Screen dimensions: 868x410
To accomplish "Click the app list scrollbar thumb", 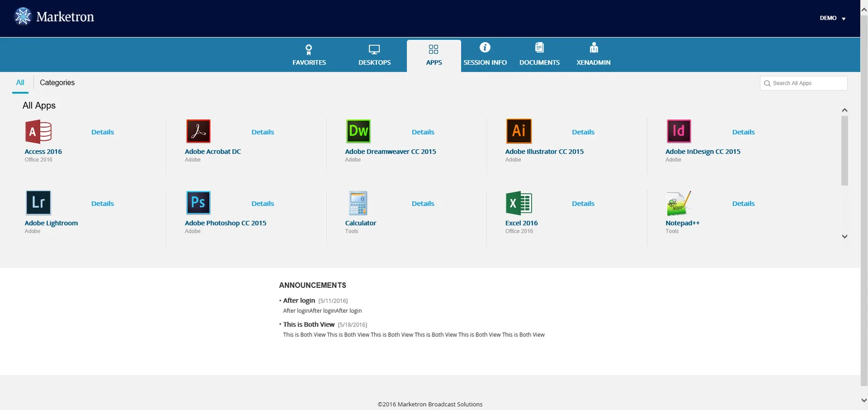I will pos(845,150).
